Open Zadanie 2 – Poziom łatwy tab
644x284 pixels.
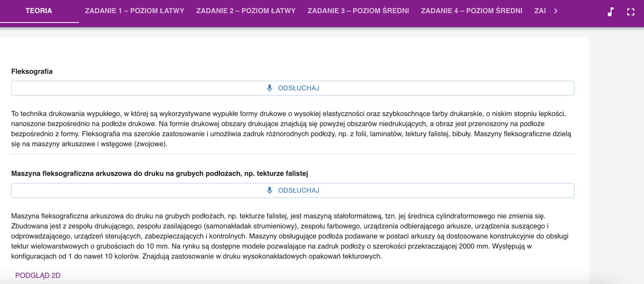[246, 11]
